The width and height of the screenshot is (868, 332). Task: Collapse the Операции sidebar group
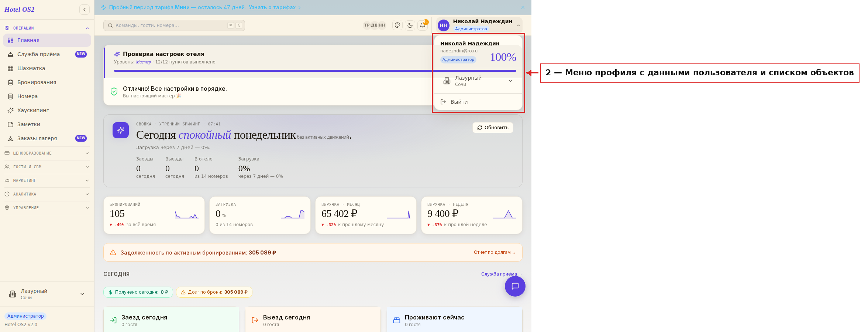(47, 28)
